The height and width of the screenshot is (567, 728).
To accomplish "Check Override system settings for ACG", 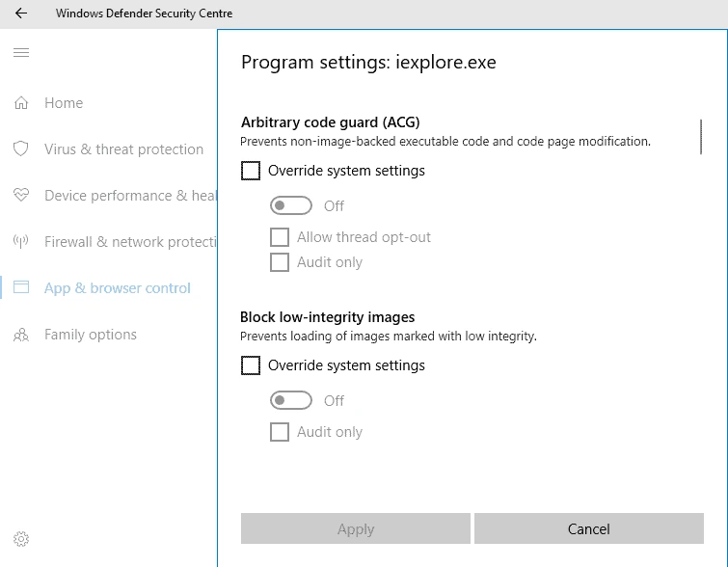I will (x=251, y=171).
